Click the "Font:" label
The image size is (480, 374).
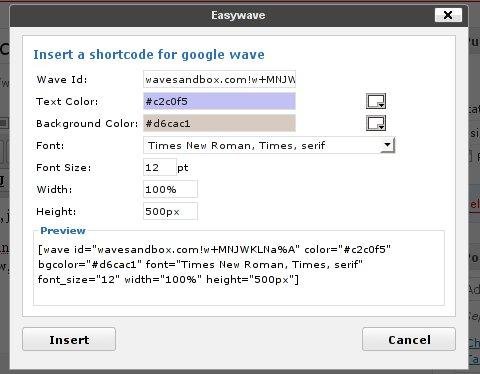pyautogui.click(x=50, y=146)
